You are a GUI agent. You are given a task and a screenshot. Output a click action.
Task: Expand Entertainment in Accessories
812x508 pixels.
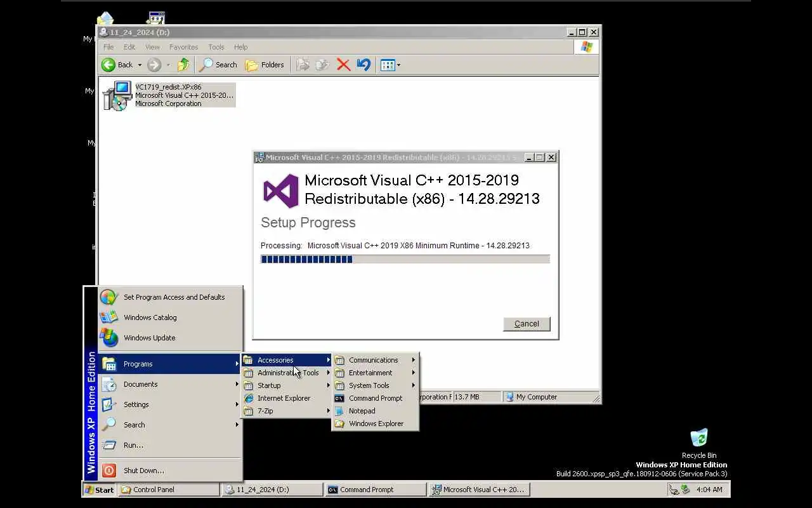click(376, 373)
